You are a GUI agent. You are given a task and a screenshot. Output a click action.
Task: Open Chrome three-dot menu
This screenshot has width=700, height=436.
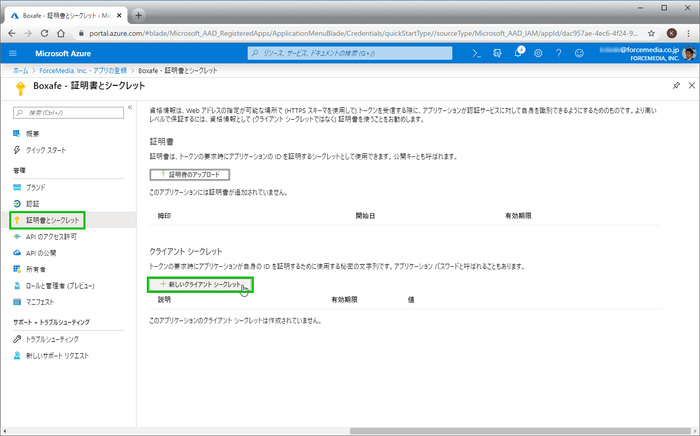(688, 33)
